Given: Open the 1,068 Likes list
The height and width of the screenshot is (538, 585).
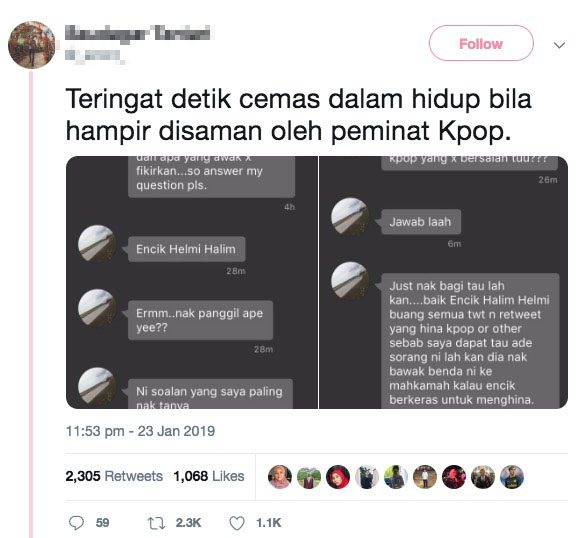Looking at the screenshot, I should (x=209, y=476).
